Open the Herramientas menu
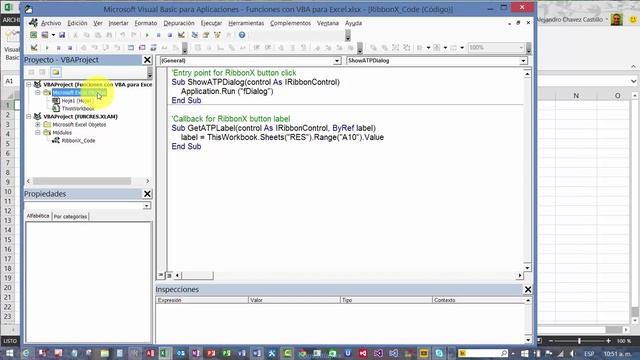640x360 pixels. coord(246,23)
